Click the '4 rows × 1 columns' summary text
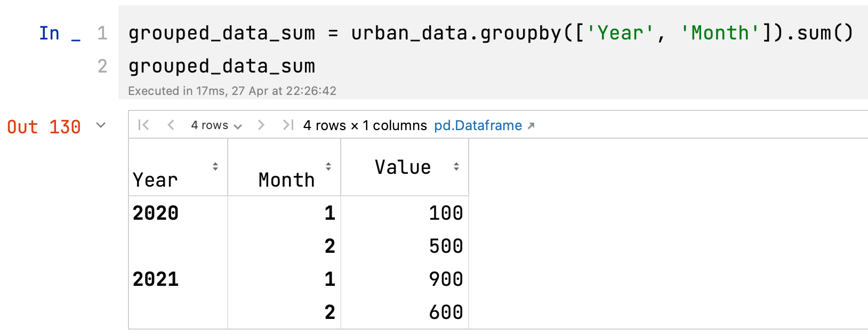This screenshot has height=336, width=868. (365, 125)
